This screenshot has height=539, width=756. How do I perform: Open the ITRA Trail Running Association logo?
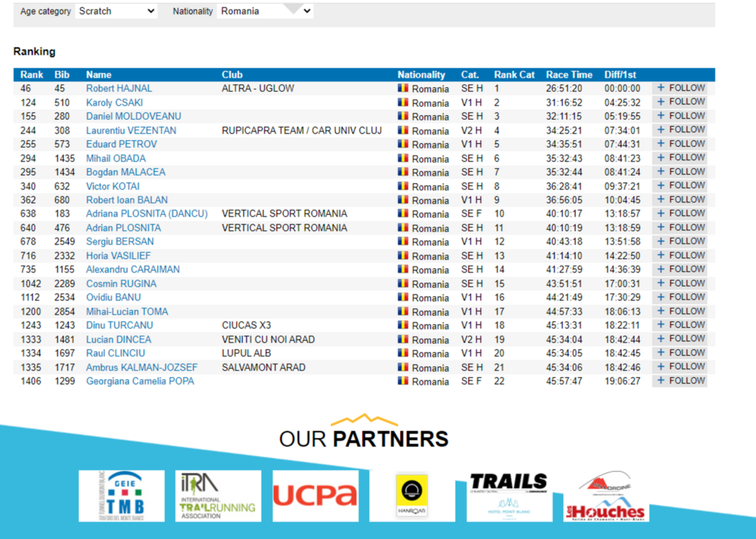coord(218,496)
